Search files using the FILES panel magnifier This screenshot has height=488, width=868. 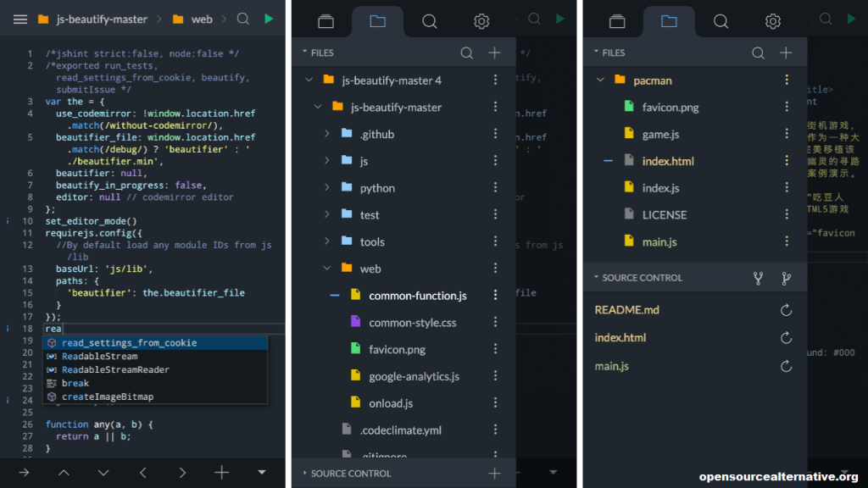coord(466,52)
